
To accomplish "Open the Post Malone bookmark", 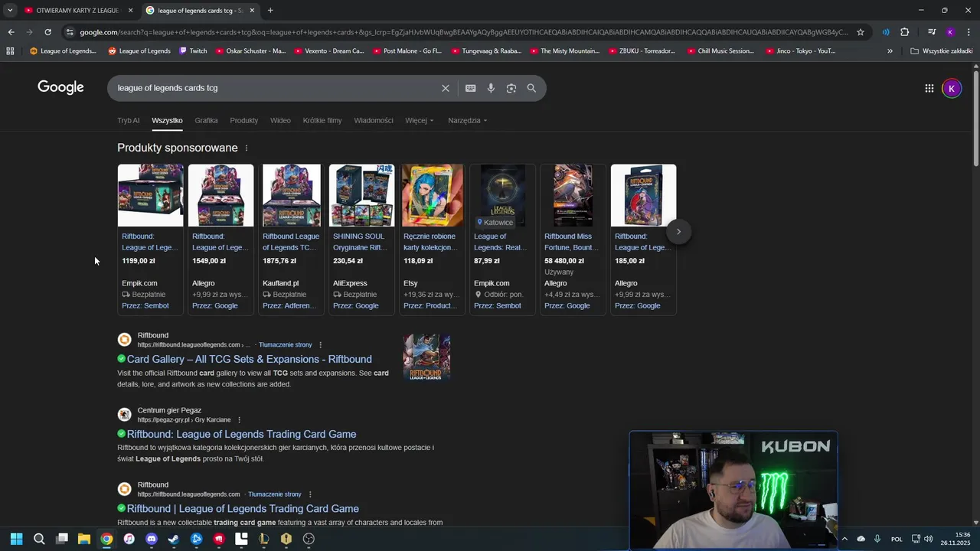I will pos(407,51).
